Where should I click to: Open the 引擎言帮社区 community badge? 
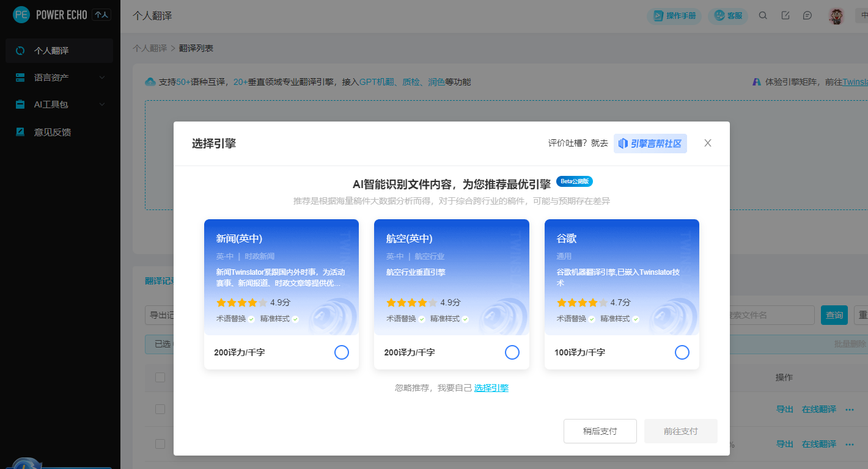coord(650,144)
